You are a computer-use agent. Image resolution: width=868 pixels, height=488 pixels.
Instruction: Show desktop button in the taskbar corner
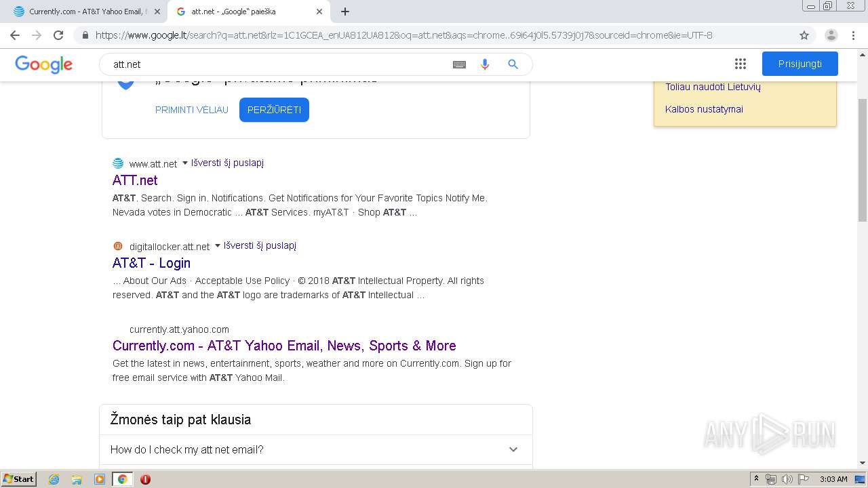pos(861,479)
